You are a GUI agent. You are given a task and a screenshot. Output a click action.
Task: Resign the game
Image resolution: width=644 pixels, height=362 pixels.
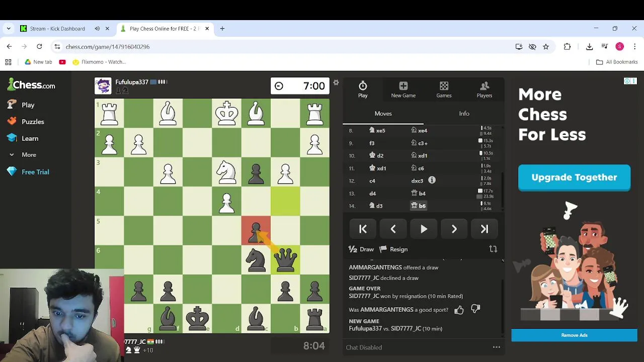(x=393, y=249)
